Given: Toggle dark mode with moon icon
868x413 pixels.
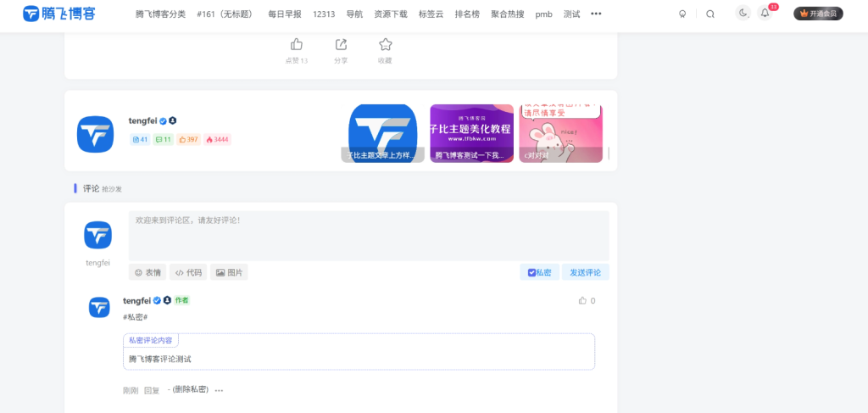Looking at the screenshot, I should tap(743, 14).
